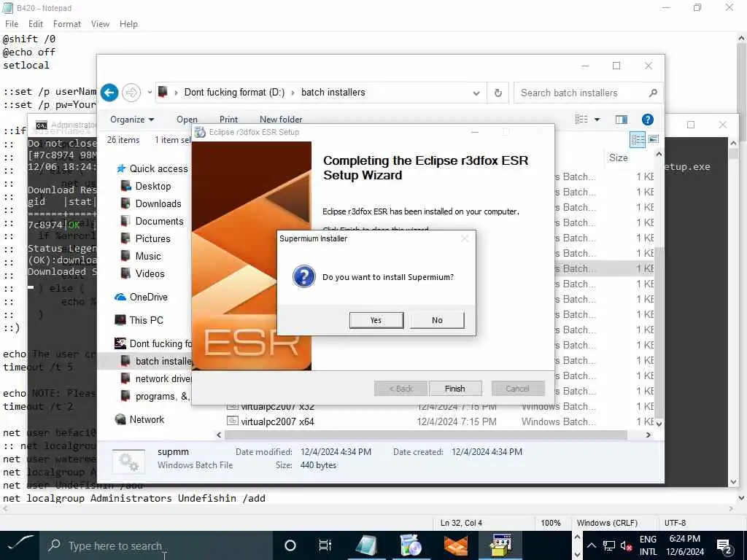Click the blue question mark dialog icon
Image resolution: width=747 pixels, height=560 pixels.
(x=304, y=276)
